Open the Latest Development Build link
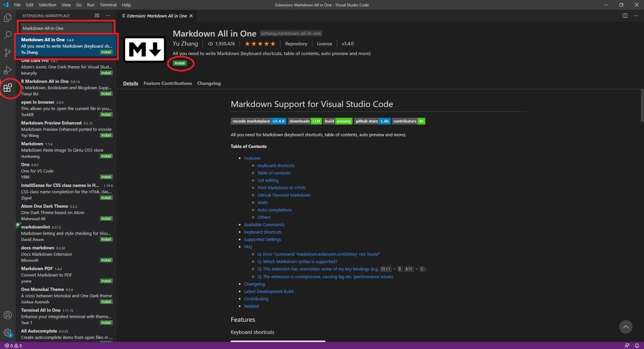This screenshot has height=349, width=644. coord(269,292)
